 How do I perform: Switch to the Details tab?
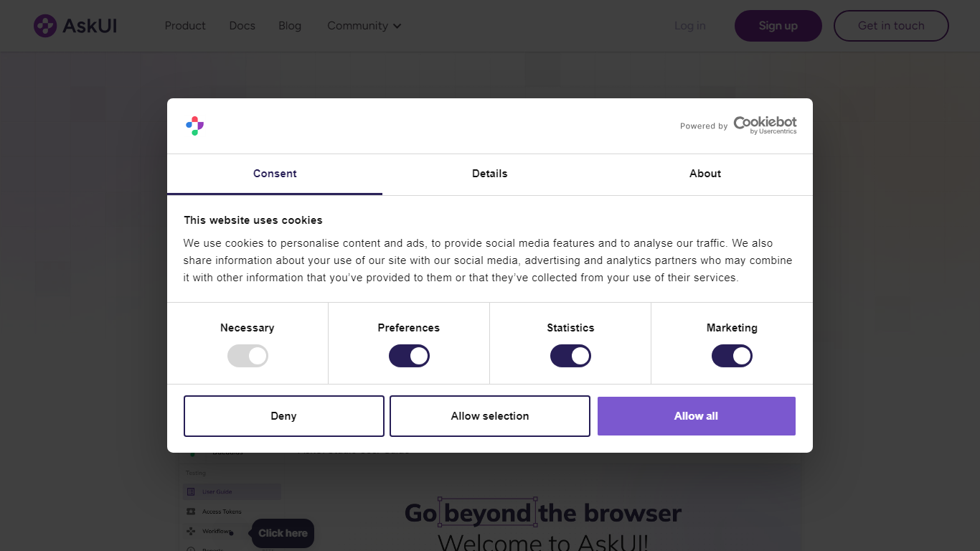(490, 174)
